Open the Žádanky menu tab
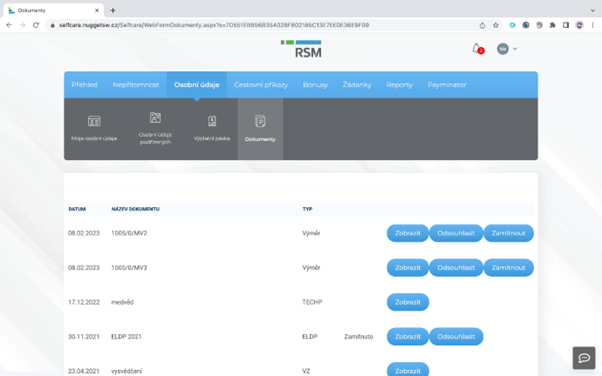Viewport: 602px width, 376px height. (x=357, y=84)
